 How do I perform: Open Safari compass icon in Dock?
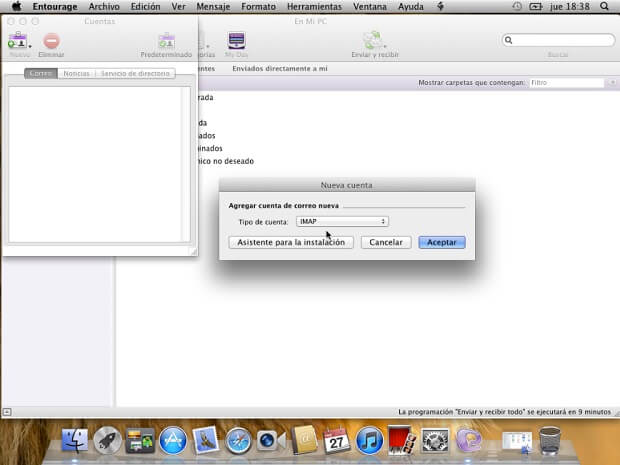[238, 440]
